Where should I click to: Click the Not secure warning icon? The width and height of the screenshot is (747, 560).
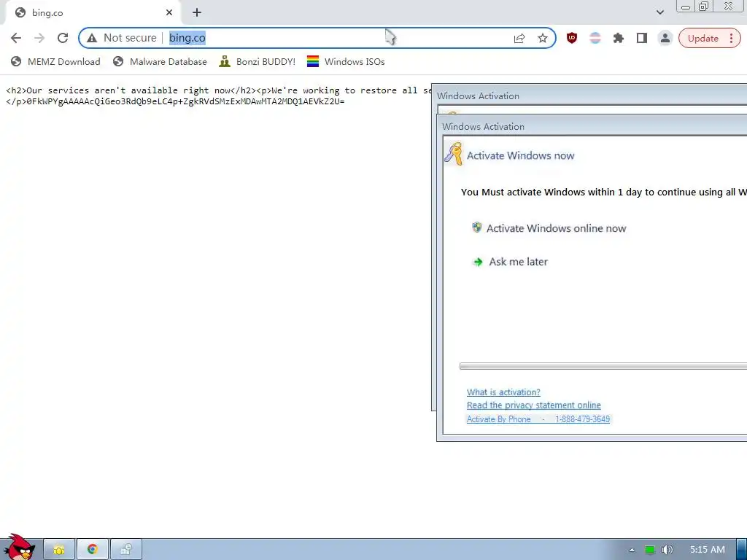92,38
